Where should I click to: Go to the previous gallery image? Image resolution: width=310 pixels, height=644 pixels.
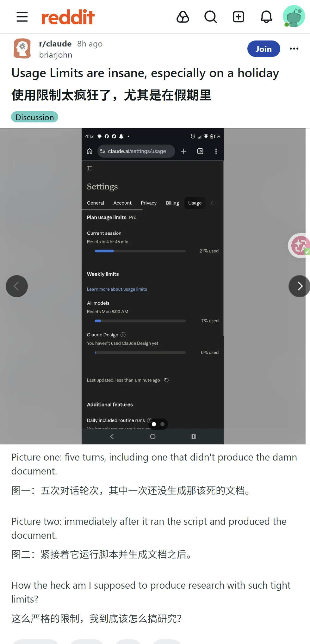pyautogui.click(x=17, y=286)
